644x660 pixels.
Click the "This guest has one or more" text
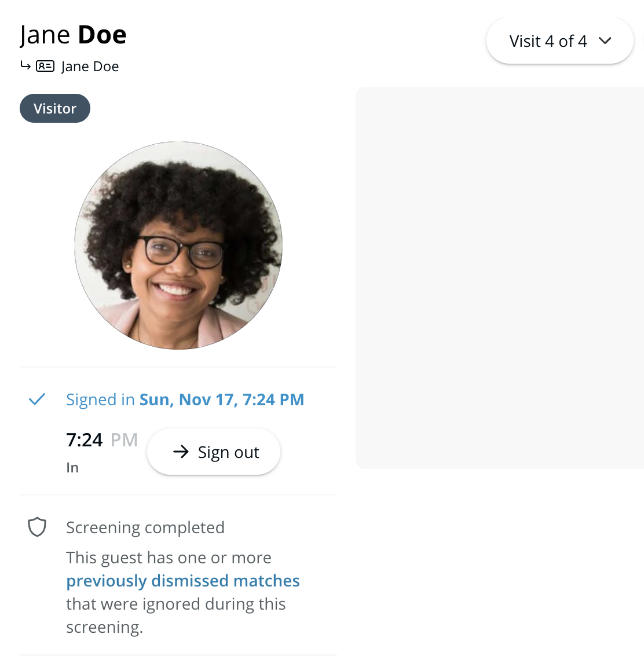click(x=169, y=558)
